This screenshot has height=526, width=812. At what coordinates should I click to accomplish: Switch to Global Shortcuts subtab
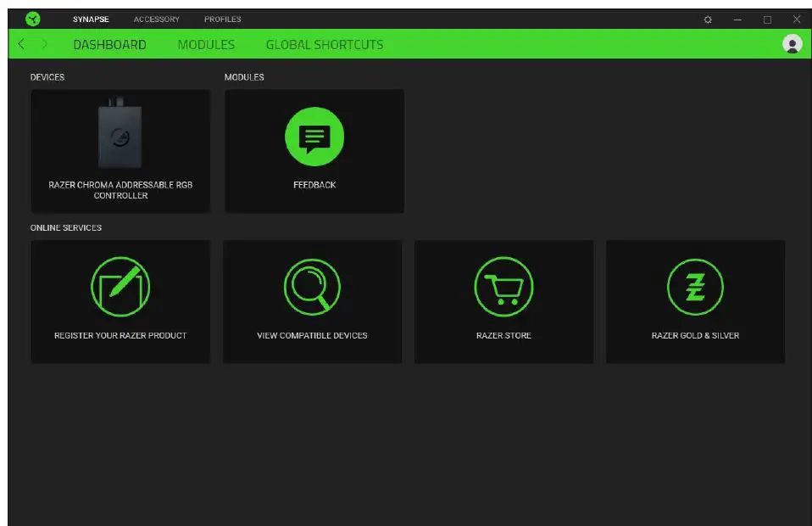(324, 45)
